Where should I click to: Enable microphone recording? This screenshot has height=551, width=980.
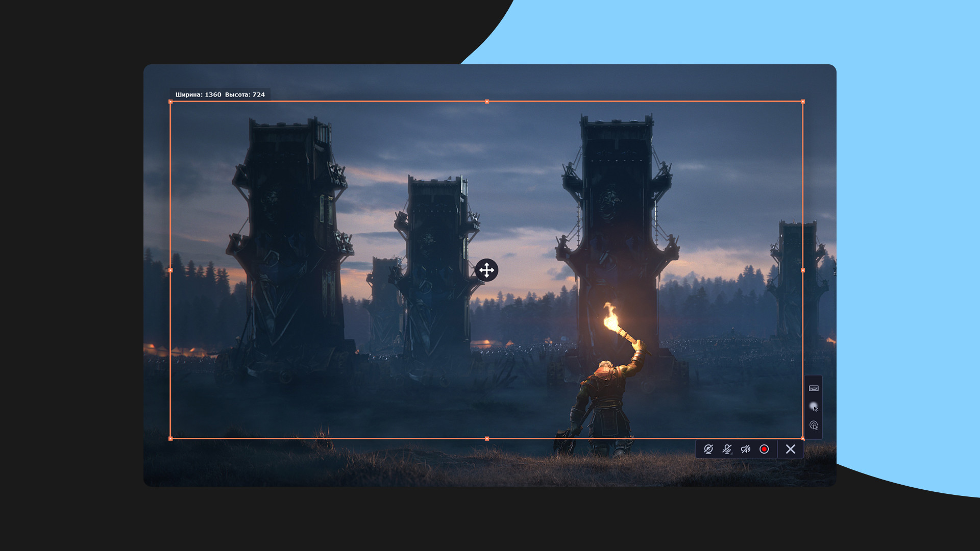point(727,449)
